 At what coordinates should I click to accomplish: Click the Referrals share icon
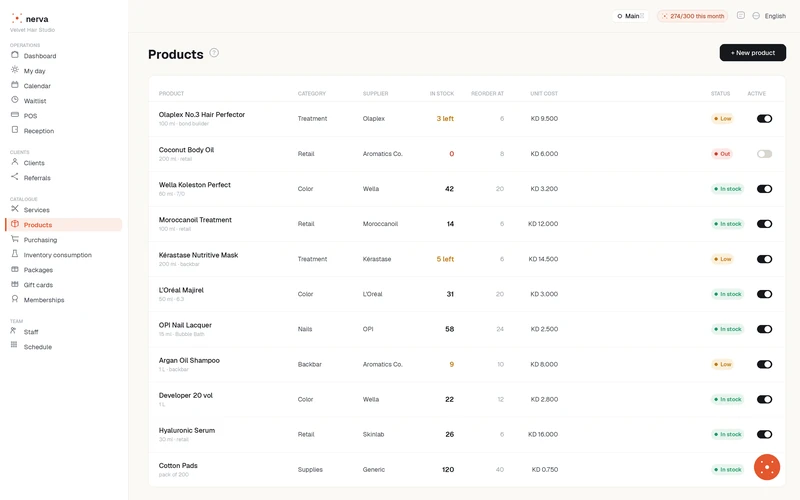coord(15,177)
